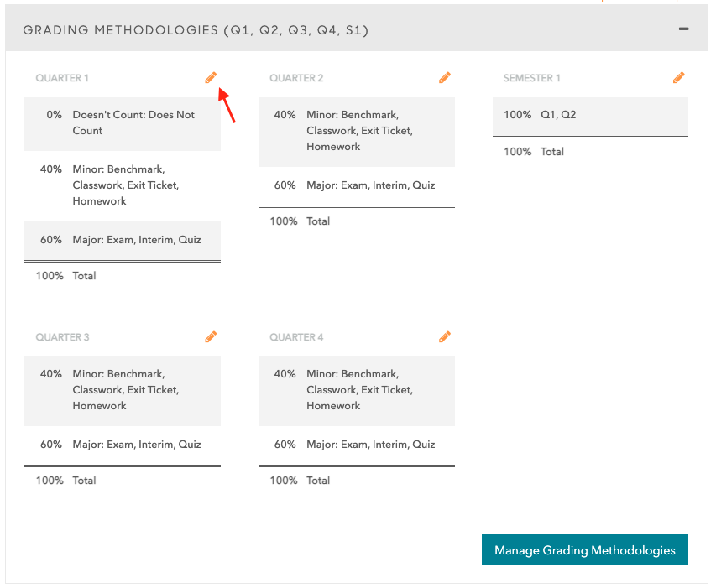
Task: Click Quarter 3's 40% Minor row
Action: pyautogui.click(x=123, y=390)
